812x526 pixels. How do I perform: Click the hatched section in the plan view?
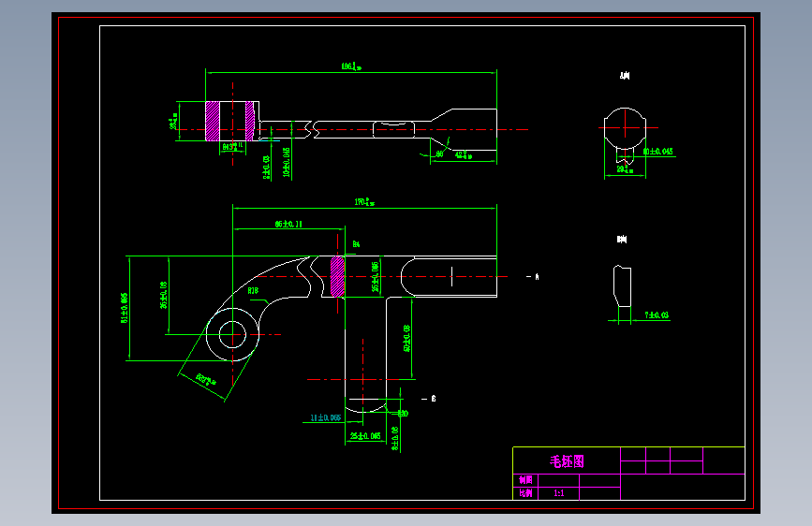(337, 276)
